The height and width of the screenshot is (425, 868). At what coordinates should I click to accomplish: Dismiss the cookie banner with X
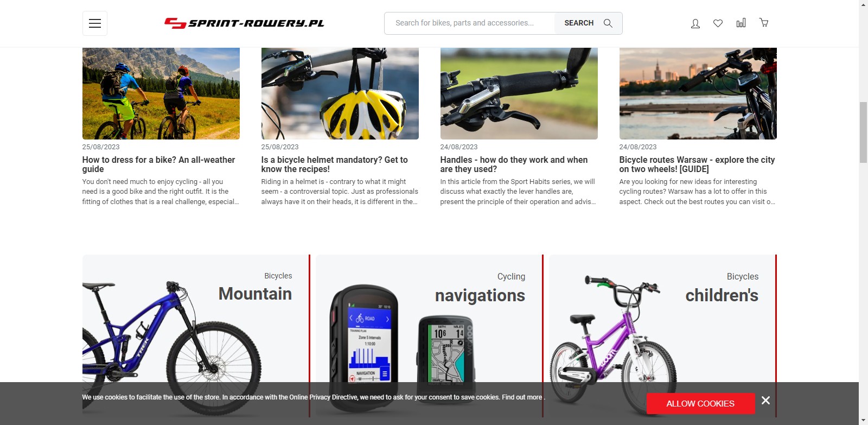click(x=765, y=400)
